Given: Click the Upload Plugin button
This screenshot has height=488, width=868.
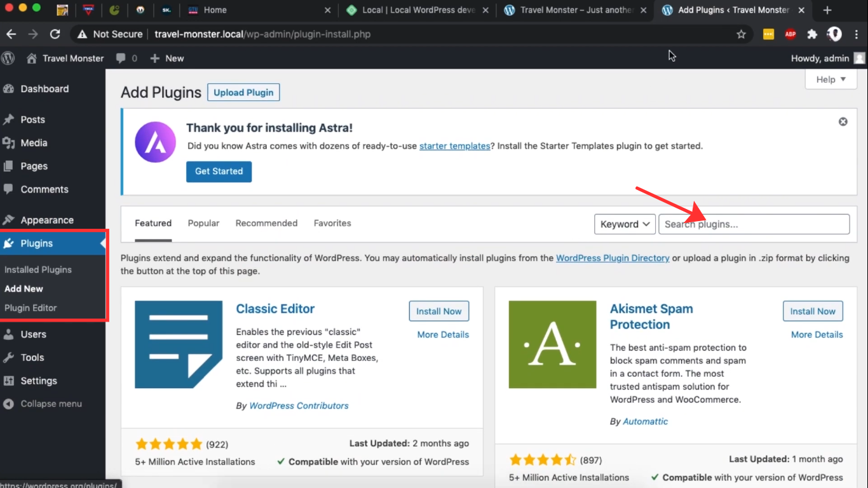Looking at the screenshot, I should pyautogui.click(x=243, y=92).
